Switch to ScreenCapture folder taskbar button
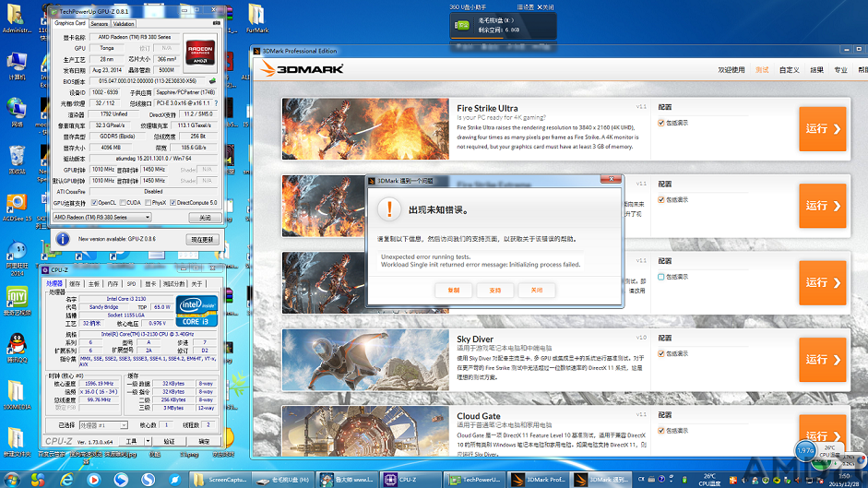This screenshot has height=488, width=868. [220, 480]
